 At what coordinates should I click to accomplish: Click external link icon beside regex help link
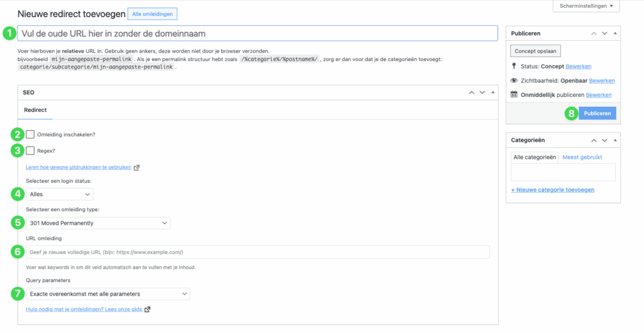(136, 168)
